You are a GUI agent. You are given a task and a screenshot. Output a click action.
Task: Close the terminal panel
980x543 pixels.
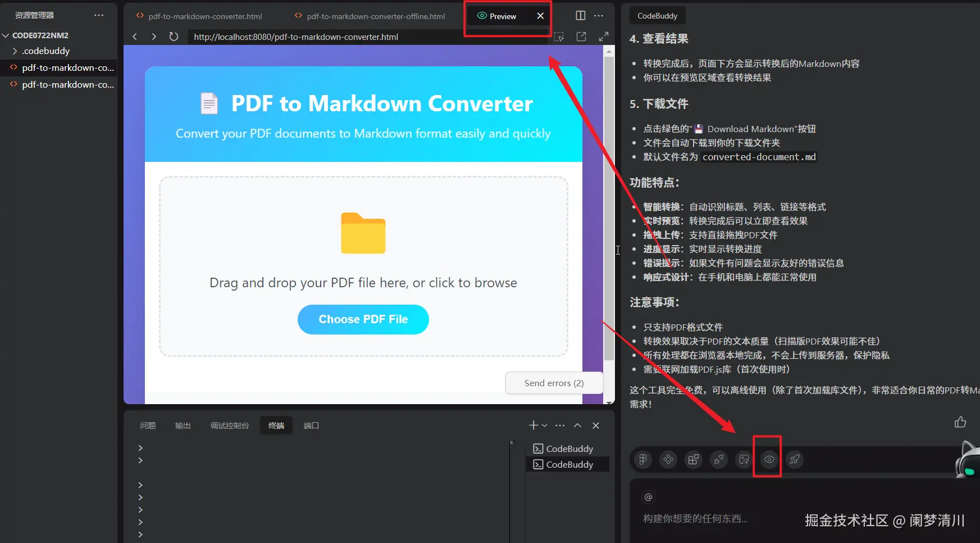596,426
